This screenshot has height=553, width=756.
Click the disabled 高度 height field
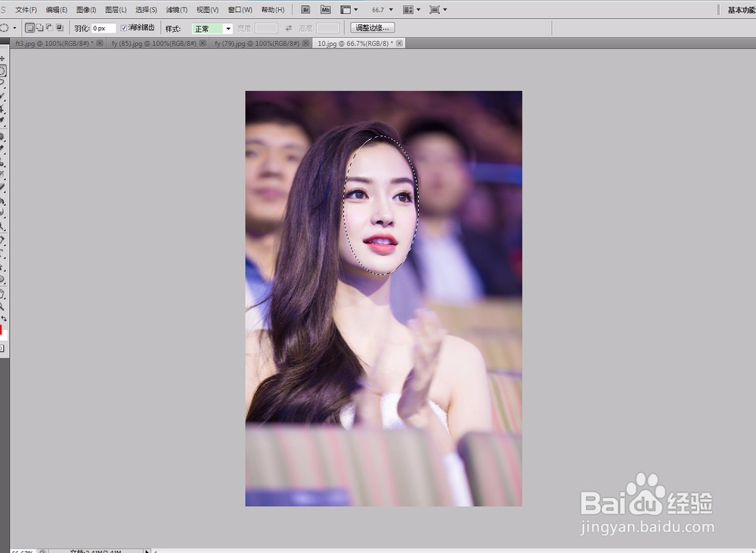(328, 29)
